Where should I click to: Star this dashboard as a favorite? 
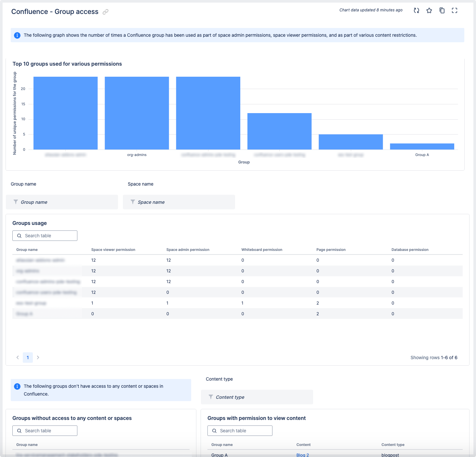tap(429, 10)
